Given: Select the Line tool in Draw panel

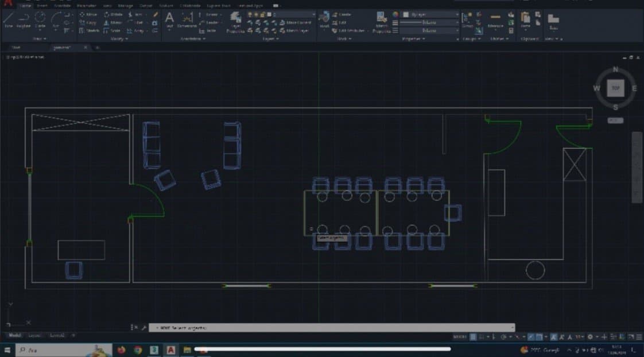Looking at the screenshot, I should coord(9,20).
